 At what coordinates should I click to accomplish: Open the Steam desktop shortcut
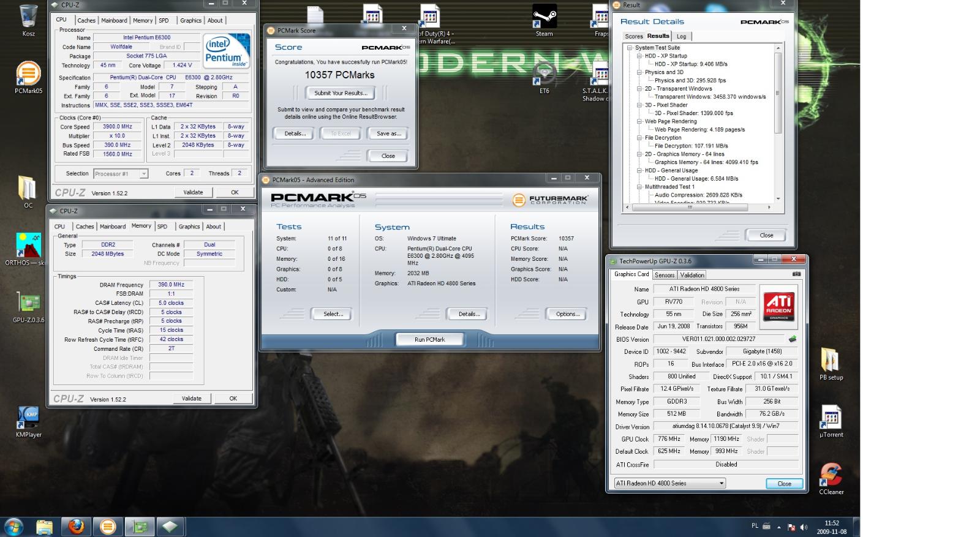pyautogui.click(x=544, y=20)
